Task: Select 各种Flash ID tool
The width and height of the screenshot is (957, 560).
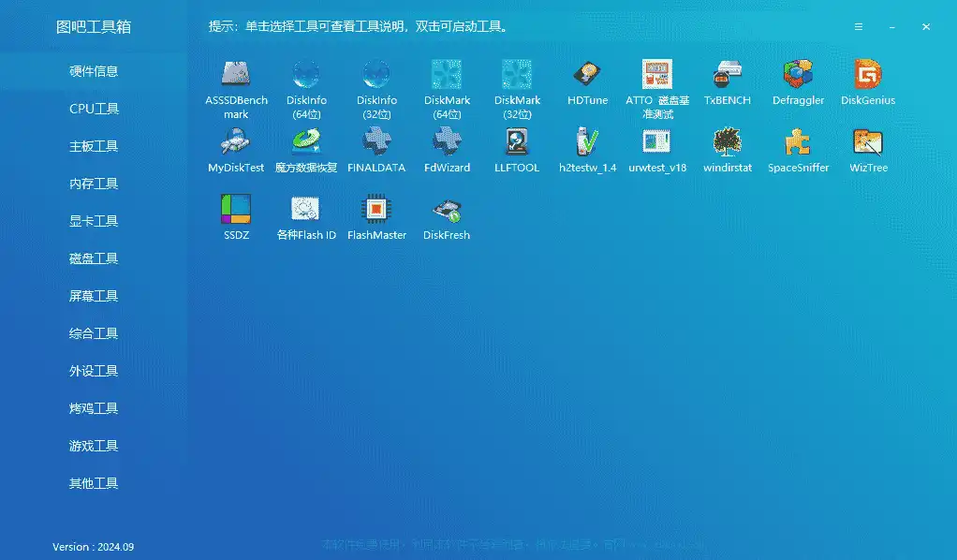Action: tap(306, 209)
